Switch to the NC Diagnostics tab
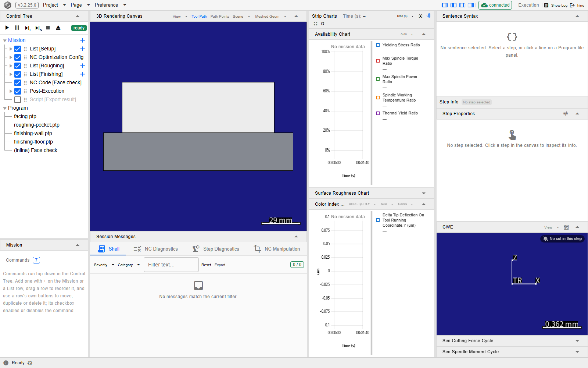588x368 pixels. [x=155, y=249]
